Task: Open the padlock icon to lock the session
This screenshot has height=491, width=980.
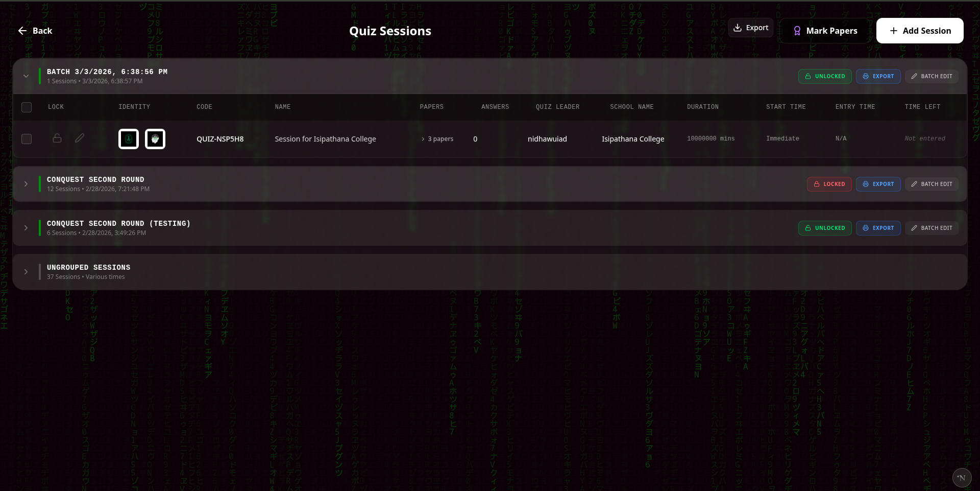Action: (x=57, y=138)
